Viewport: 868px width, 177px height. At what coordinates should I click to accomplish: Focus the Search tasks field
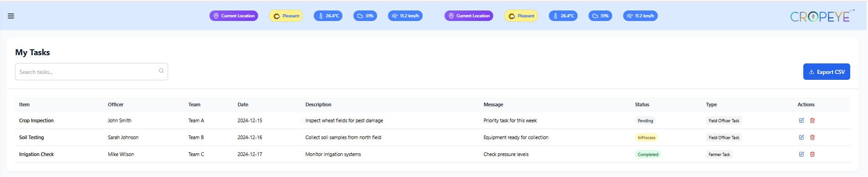coord(92,72)
